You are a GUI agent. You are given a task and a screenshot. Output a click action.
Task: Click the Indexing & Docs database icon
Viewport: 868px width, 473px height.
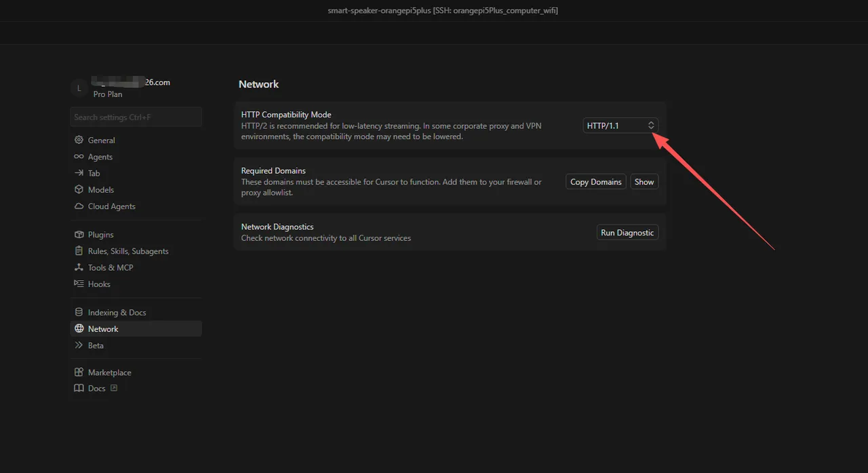79,312
